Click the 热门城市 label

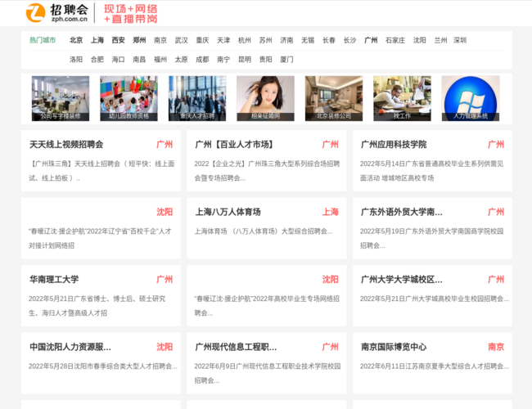pos(43,40)
